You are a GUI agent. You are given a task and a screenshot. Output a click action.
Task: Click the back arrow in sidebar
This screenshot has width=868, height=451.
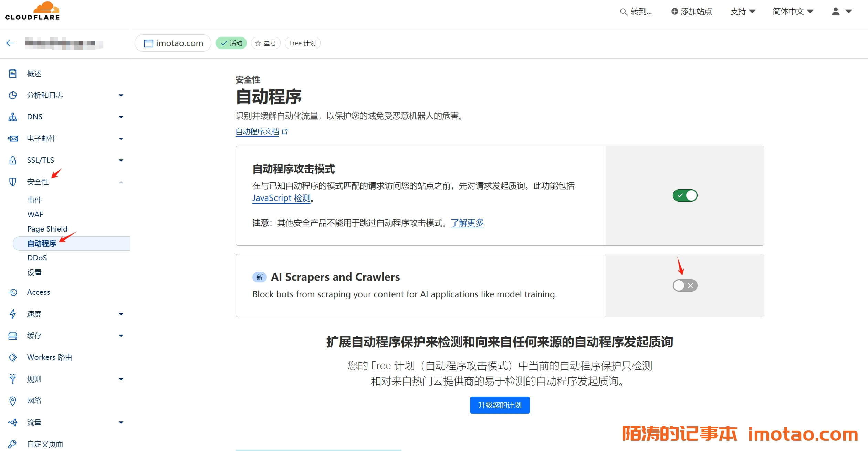[x=10, y=43]
